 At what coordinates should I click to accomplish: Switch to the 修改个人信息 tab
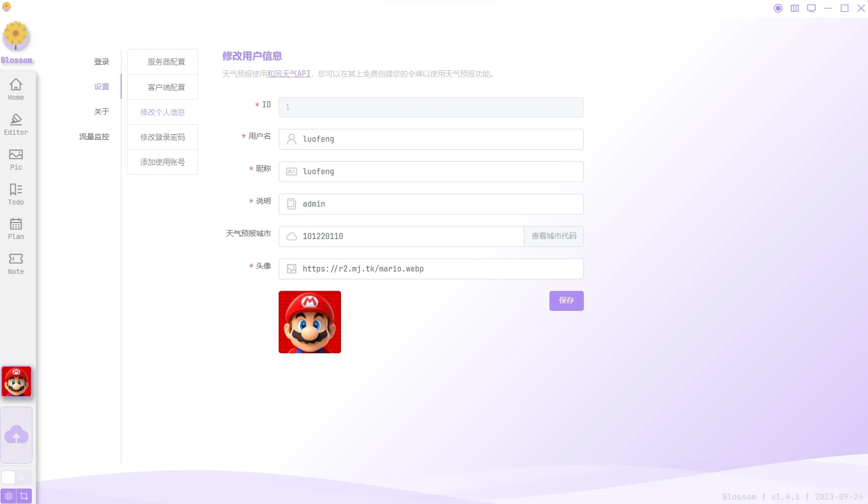(163, 112)
